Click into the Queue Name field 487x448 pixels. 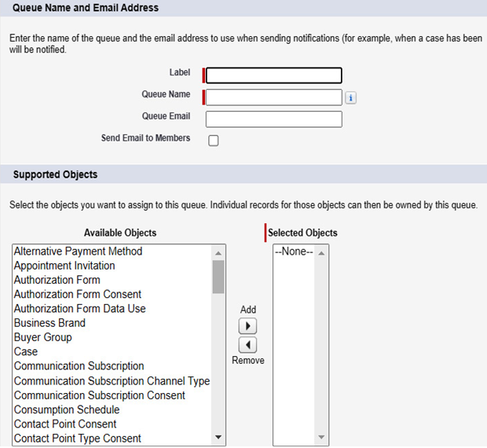coord(274,97)
